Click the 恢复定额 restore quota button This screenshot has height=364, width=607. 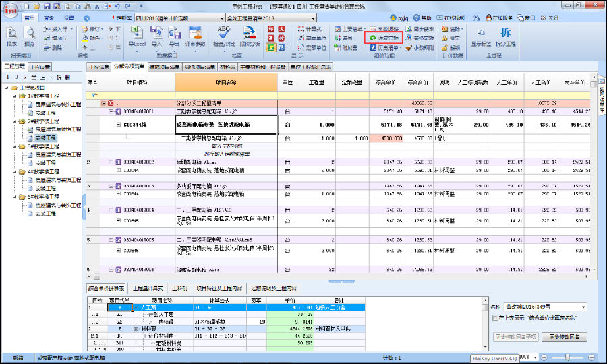(x=386, y=39)
